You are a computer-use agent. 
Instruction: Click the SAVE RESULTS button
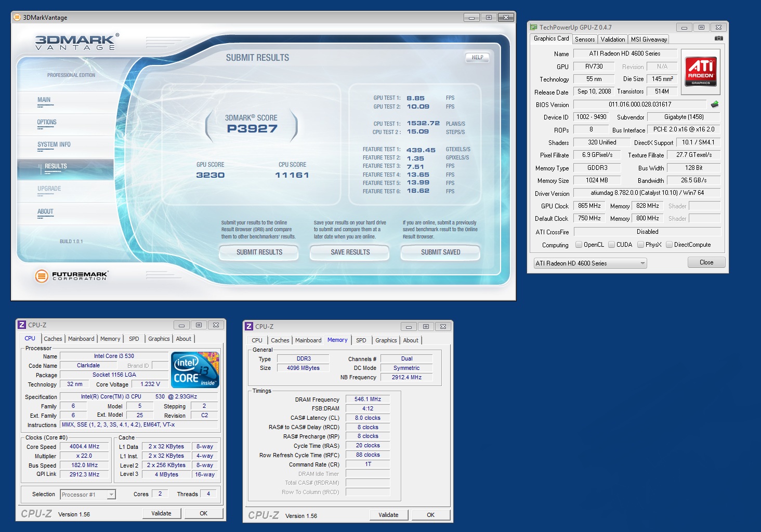coord(350,252)
